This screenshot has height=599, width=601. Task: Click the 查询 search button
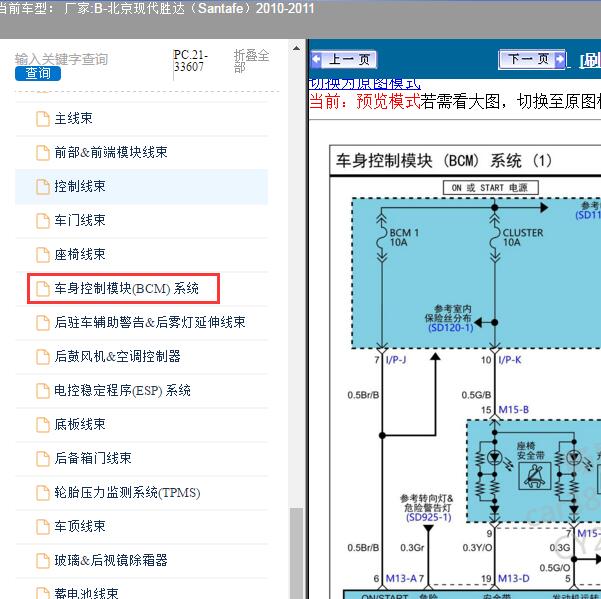(x=38, y=73)
